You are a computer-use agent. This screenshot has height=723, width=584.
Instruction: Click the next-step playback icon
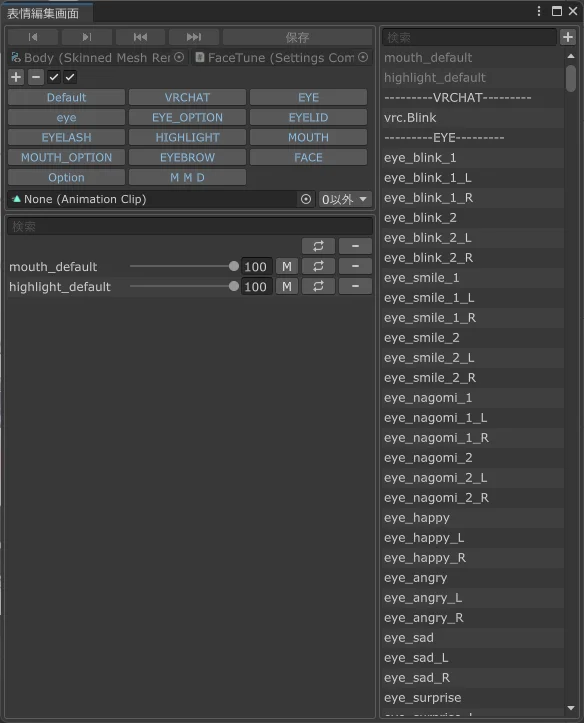point(87,37)
